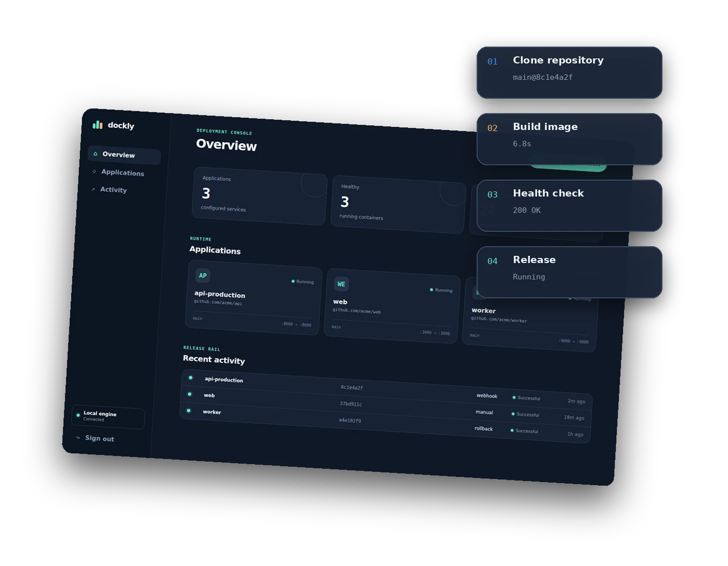Click port mapping :9000 → :9000
Screen dimensions: 728x566
573,341
